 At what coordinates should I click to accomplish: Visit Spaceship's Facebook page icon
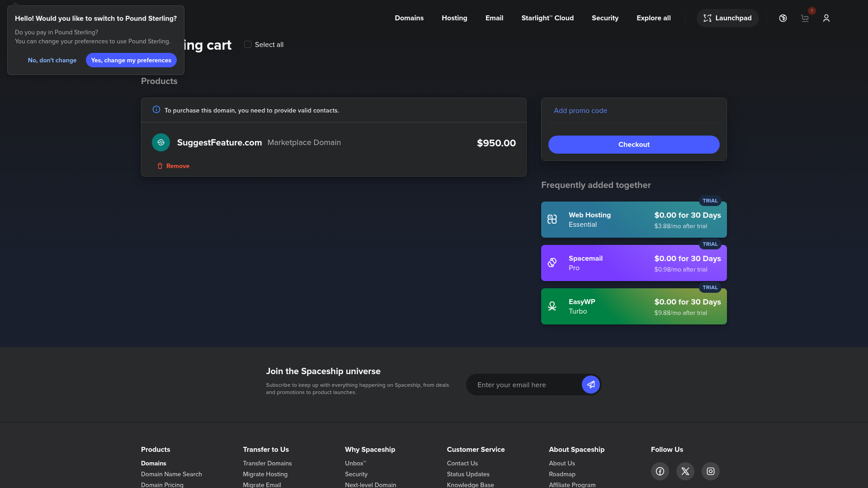[660, 471]
